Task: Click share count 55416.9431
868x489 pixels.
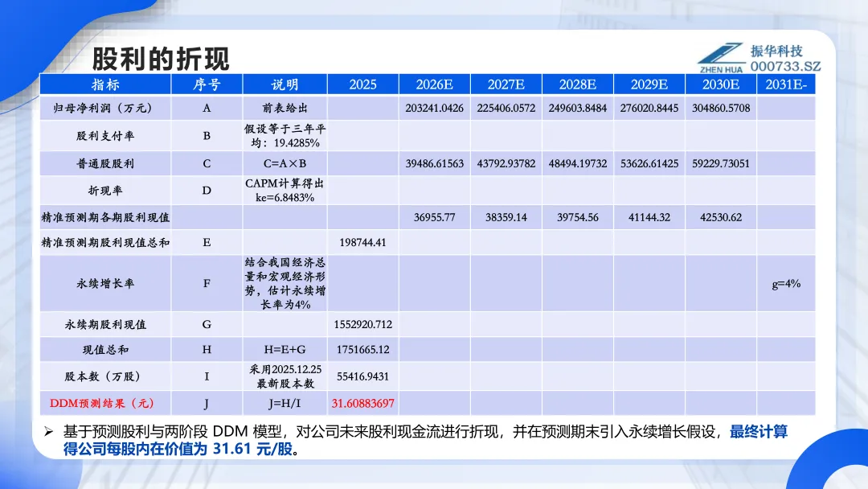Action: (x=362, y=376)
